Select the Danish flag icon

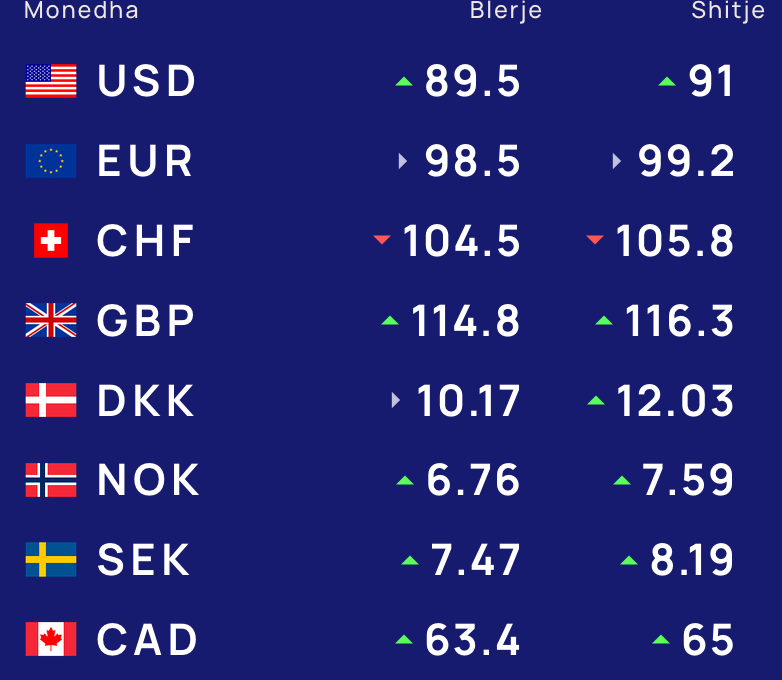[x=51, y=400]
